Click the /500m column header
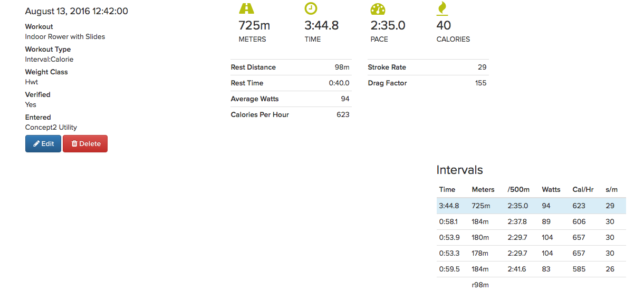This screenshot has height=291, width=644. tap(517, 189)
